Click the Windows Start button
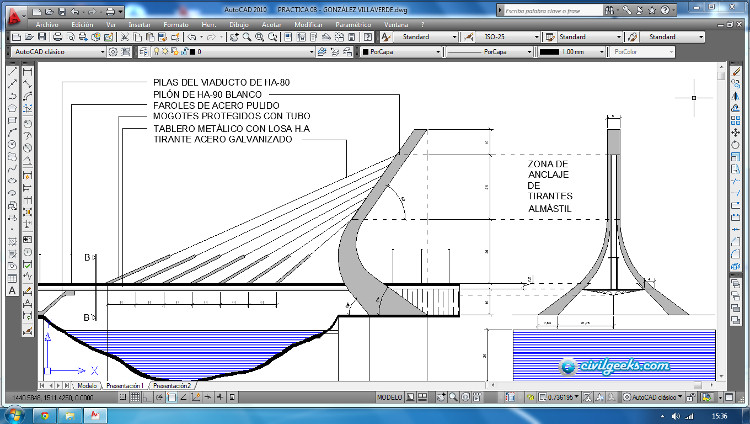Viewport: 750px width, 424px height. pos(14,415)
